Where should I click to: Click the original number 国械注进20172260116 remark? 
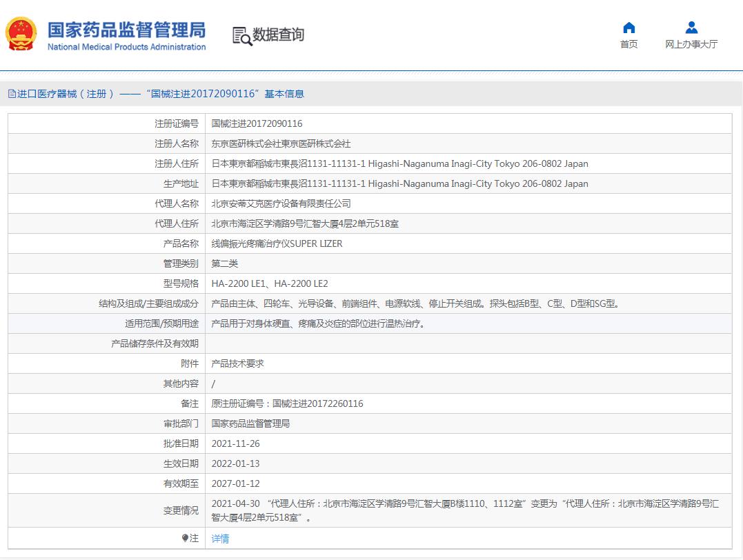(287, 403)
